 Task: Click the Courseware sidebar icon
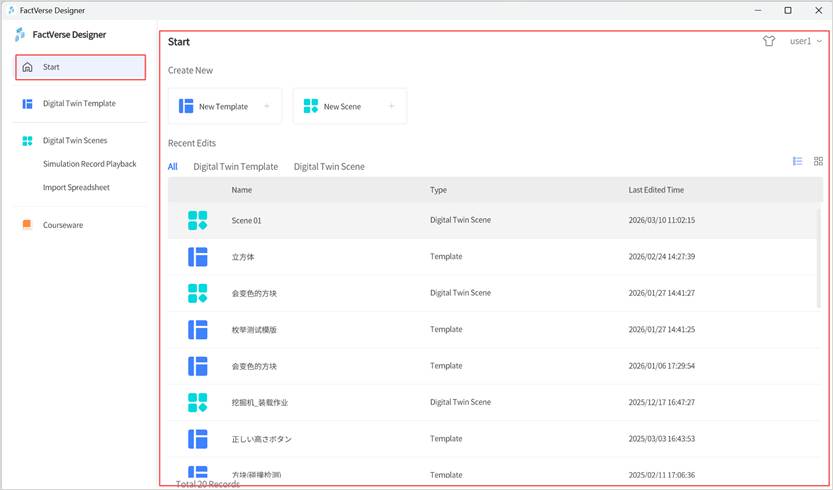coord(27,225)
